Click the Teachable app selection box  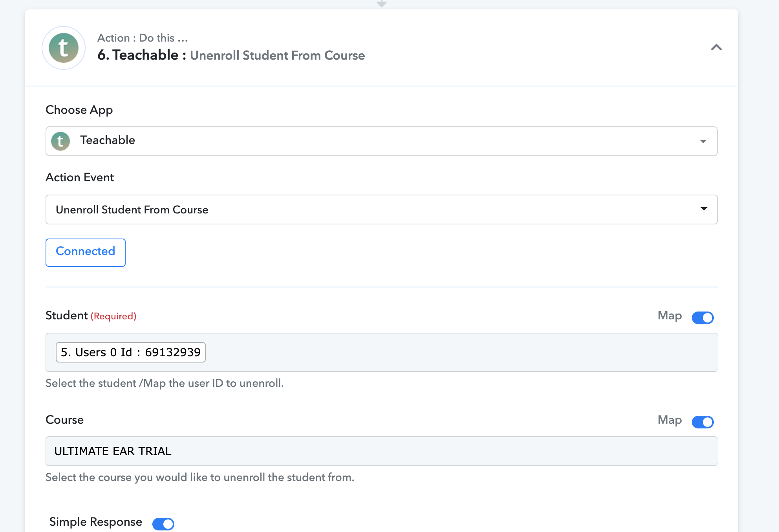coord(382,141)
